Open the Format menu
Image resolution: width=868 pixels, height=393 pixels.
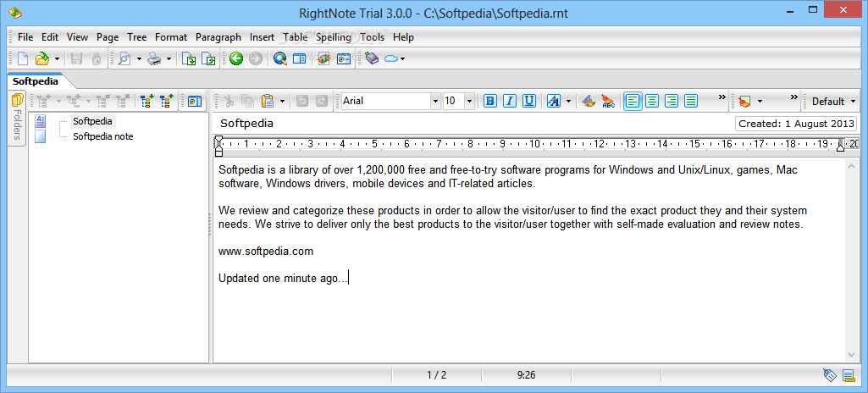pos(171,37)
